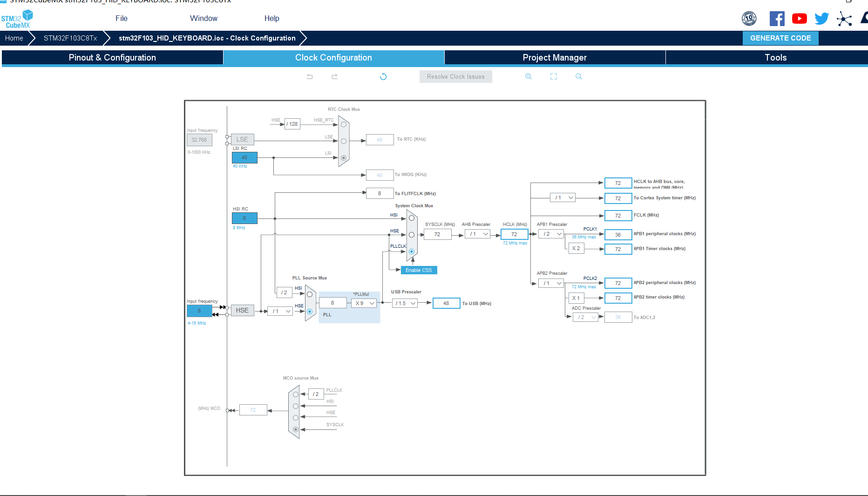Click the LSE input frequency 32.768 field
Viewport: 868px width, 496px height.
click(x=199, y=140)
